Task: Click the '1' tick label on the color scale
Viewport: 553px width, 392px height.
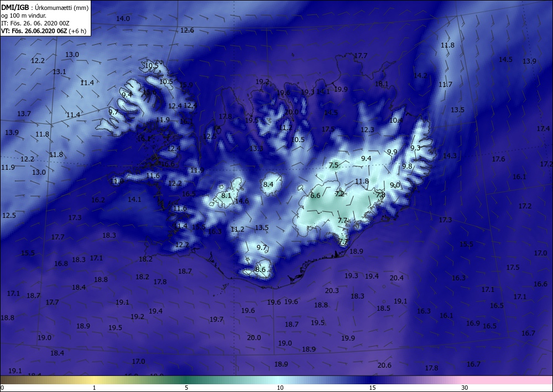Action: [x=94, y=388]
